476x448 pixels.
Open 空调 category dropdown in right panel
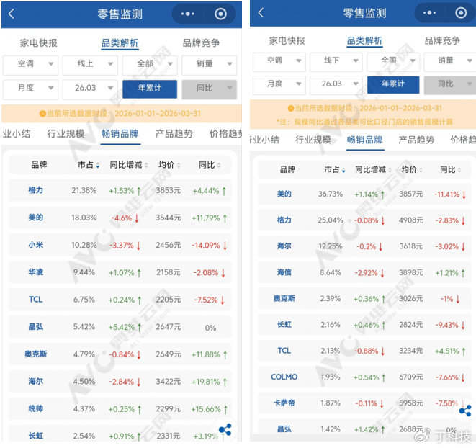[x=279, y=62]
